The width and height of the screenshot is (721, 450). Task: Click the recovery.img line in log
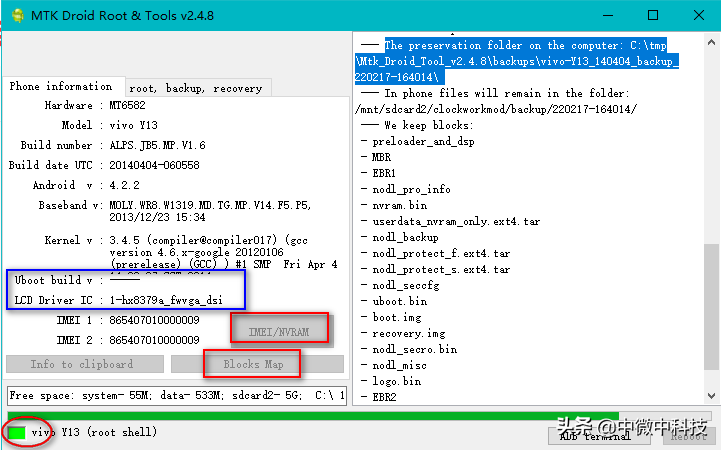409,333
